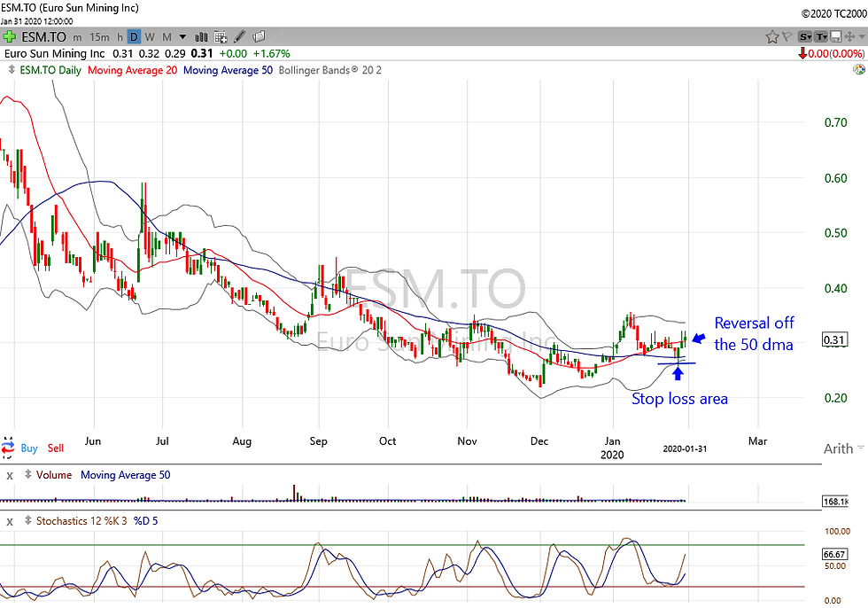Select the Daily 'D' timeframe

point(134,37)
